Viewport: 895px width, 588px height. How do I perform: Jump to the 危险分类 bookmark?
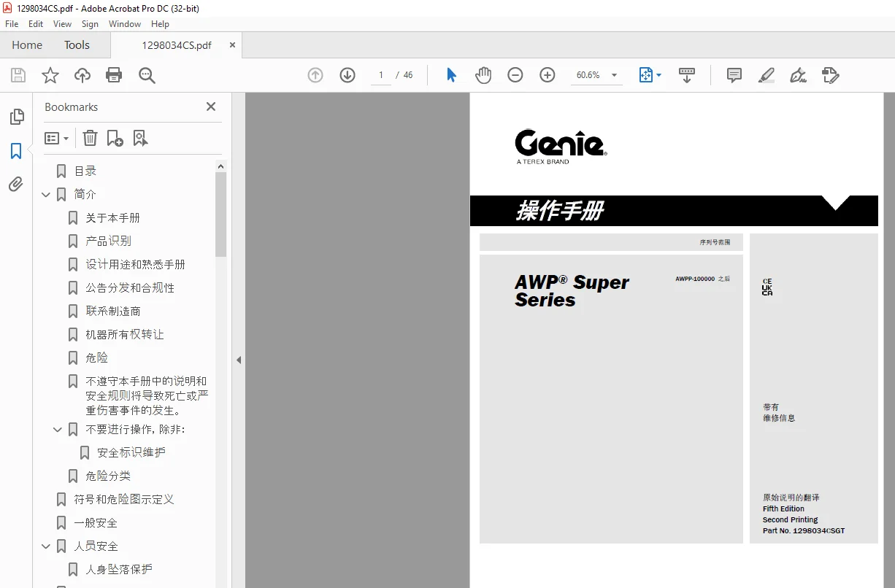[x=108, y=476]
